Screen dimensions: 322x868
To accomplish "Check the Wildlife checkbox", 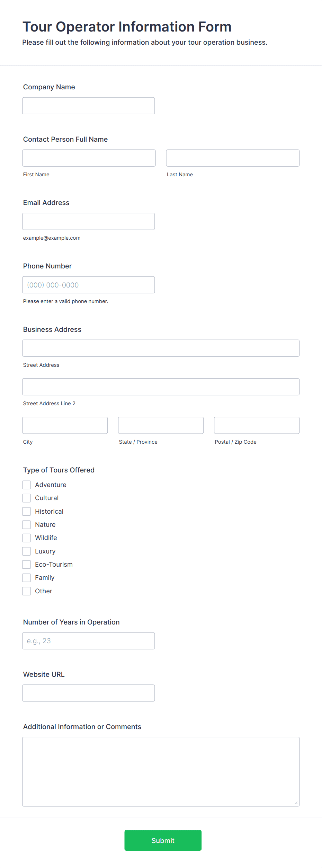I will [x=27, y=538].
